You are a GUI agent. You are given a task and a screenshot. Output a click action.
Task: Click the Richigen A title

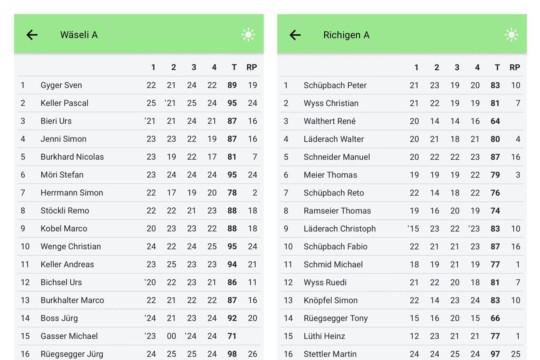click(346, 35)
